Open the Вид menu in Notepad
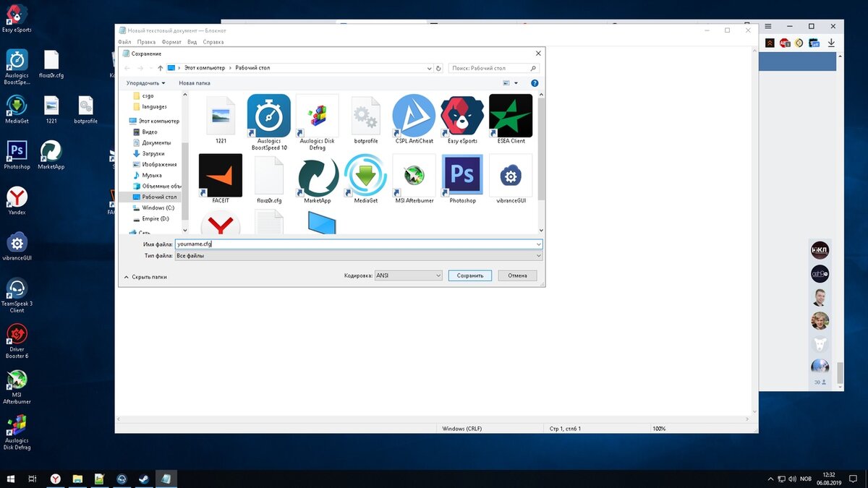This screenshot has height=488, width=868. (192, 42)
